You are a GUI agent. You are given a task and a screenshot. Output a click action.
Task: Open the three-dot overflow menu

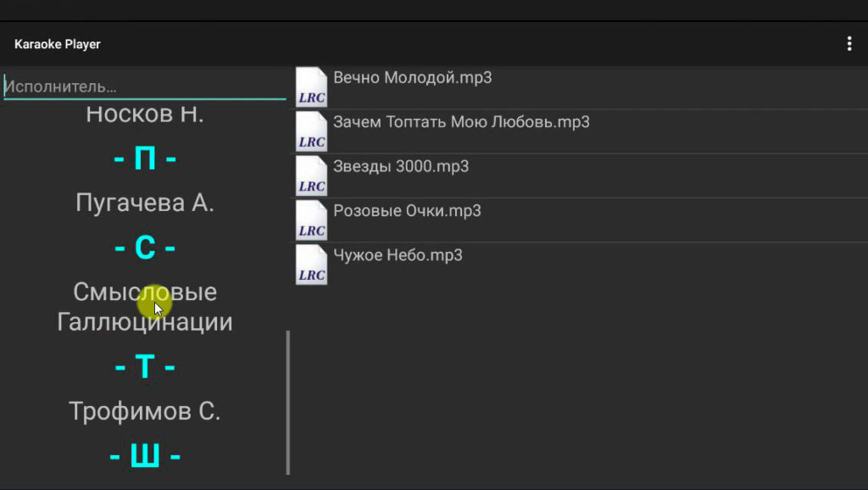pos(849,44)
